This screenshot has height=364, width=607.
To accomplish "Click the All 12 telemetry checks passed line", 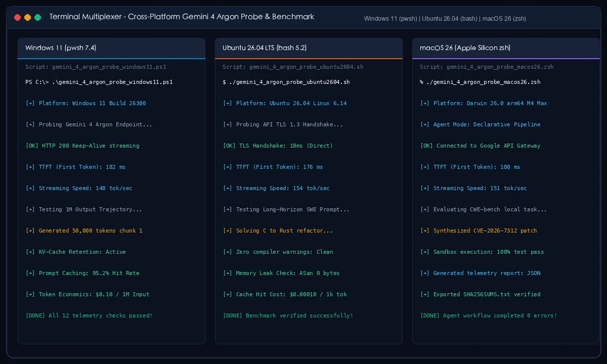I will [x=89, y=315].
